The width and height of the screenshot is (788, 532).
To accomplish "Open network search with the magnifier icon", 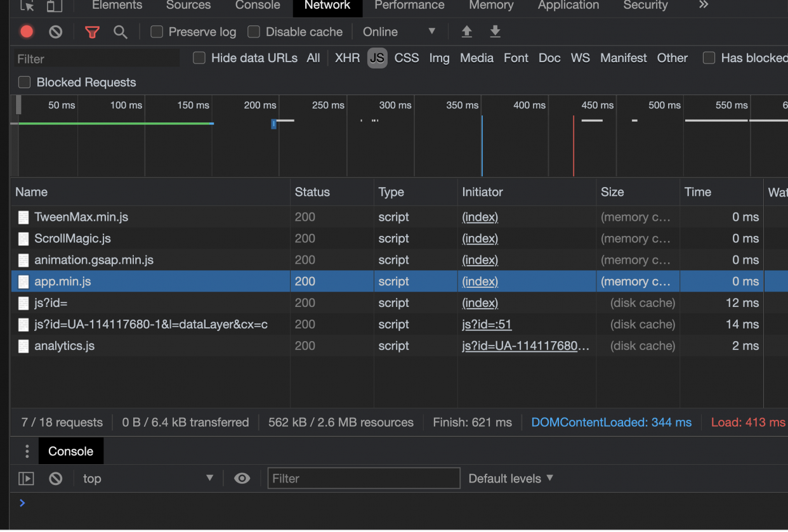I will pyautogui.click(x=121, y=32).
